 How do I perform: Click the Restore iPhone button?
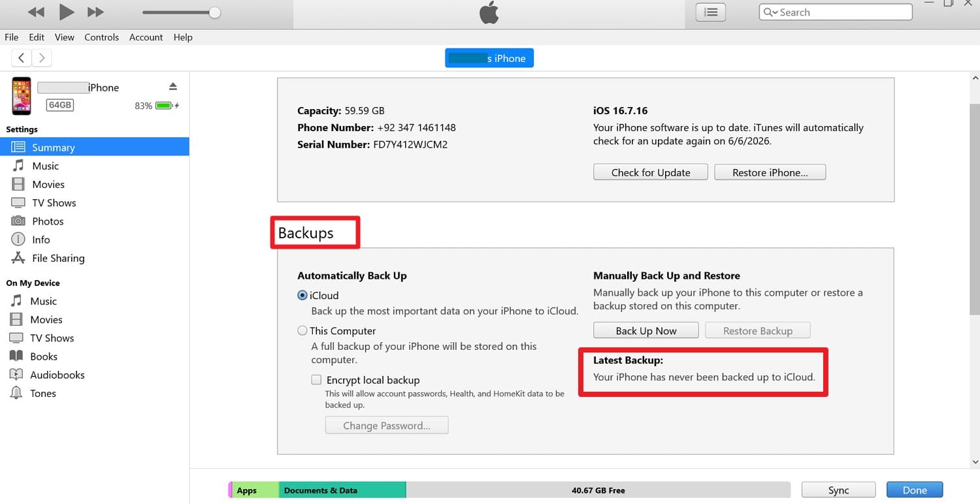[x=770, y=172]
